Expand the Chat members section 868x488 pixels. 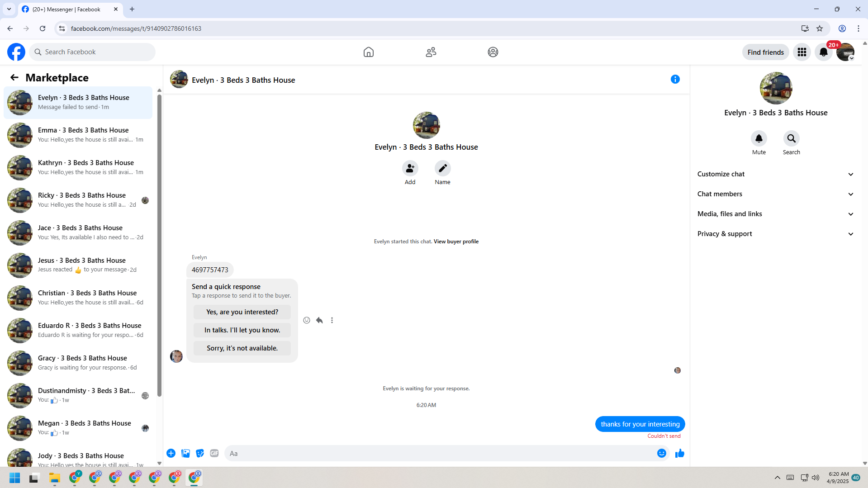[x=776, y=194]
